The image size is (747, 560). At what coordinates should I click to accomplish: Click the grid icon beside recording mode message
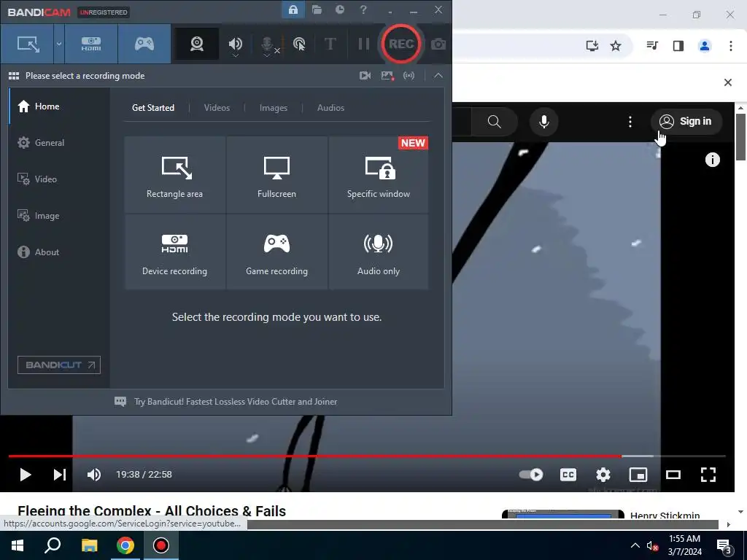point(14,76)
